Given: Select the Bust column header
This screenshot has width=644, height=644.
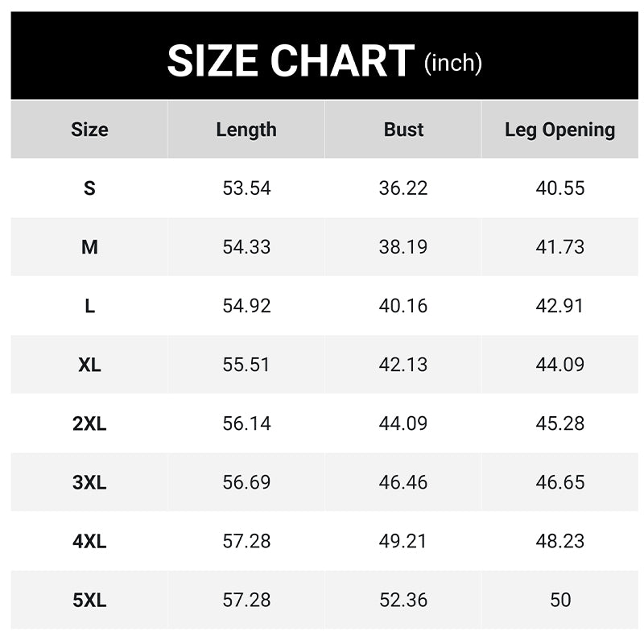Looking at the screenshot, I should click(x=403, y=130).
